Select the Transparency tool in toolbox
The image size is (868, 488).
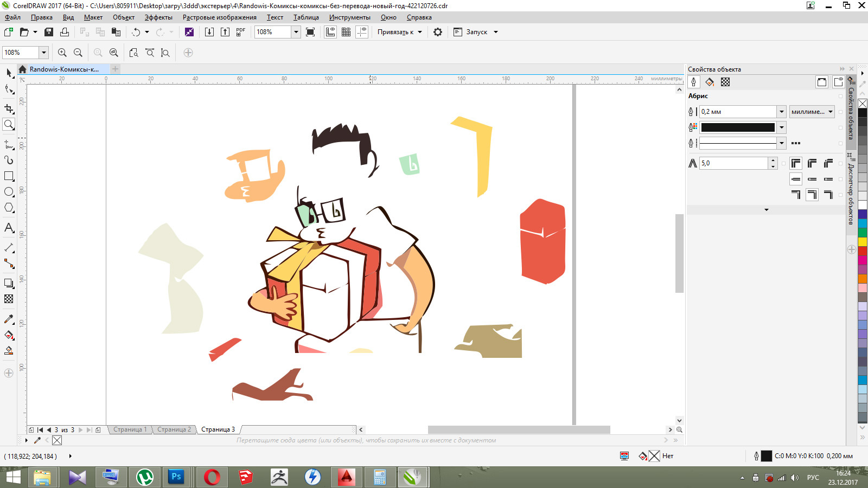[x=9, y=299]
